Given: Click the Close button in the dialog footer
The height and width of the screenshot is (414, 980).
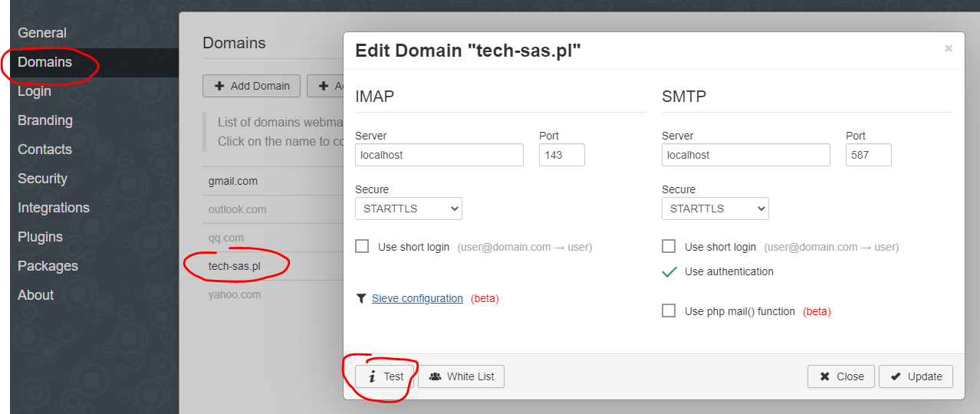Looking at the screenshot, I should click(x=841, y=376).
